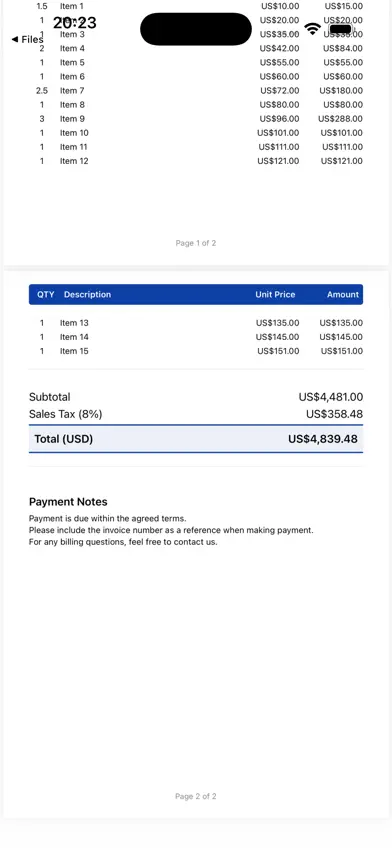The image size is (392, 852).
Task: Select the Item 13 description
Action: pos(74,323)
